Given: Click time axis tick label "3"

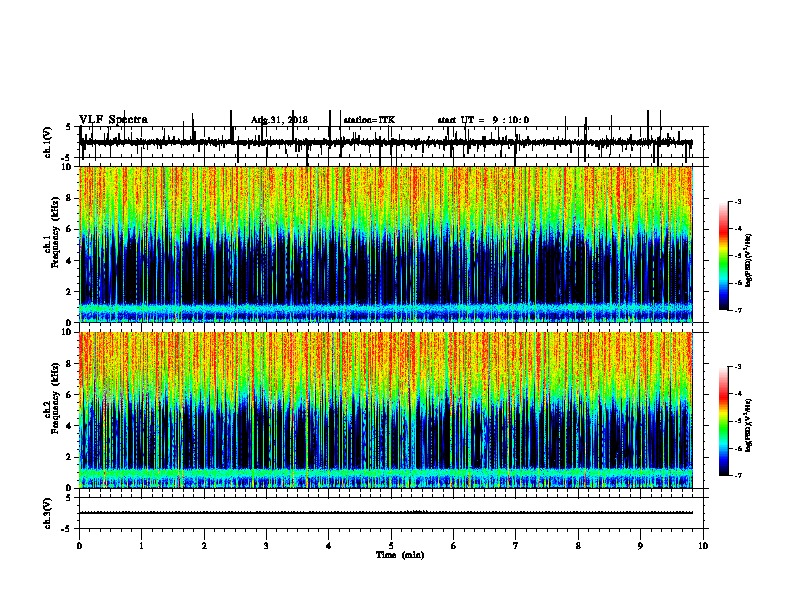Looking at the screenshot, I should [266, 546].
